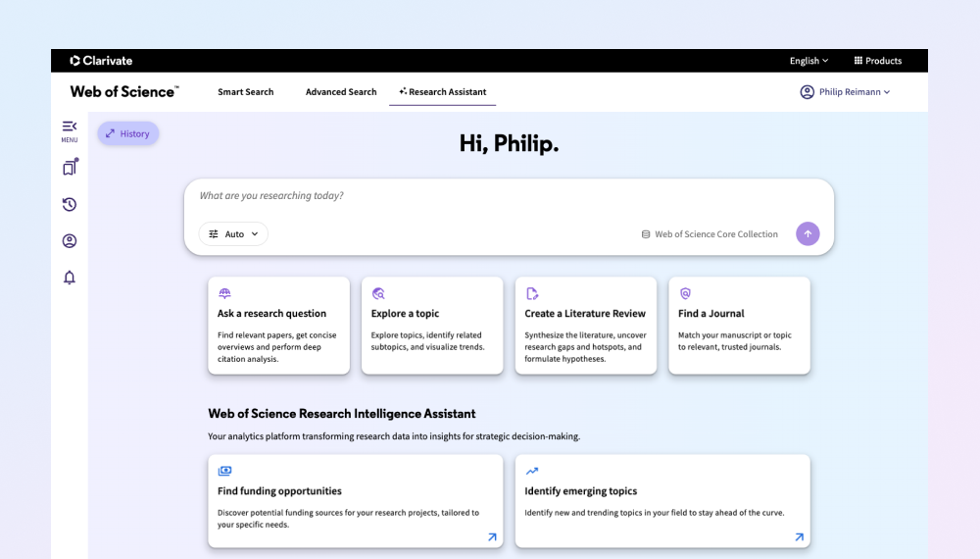Expand the History button
The height and width of the screenshot is (559, 980).
(128, 133)
